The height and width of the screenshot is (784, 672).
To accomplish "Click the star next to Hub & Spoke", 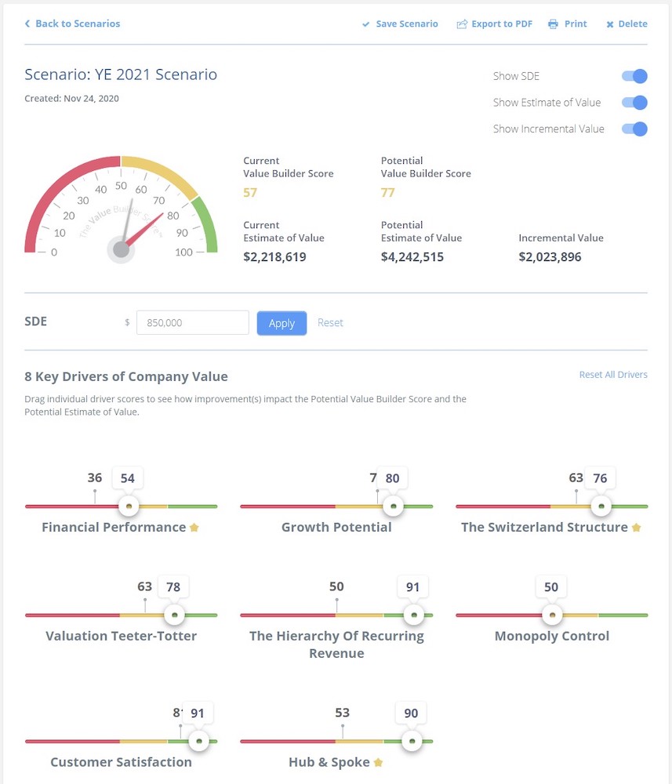I will point(378,762).
